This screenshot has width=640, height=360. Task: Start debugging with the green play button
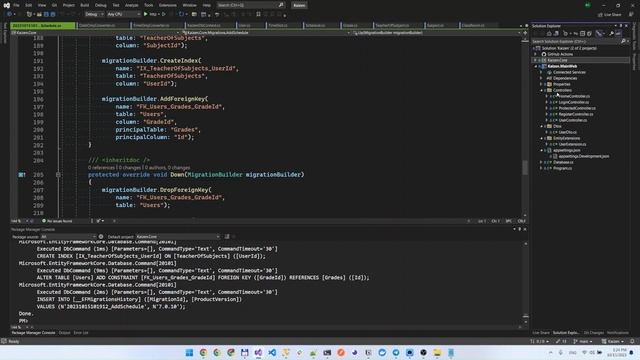(146, 14)
